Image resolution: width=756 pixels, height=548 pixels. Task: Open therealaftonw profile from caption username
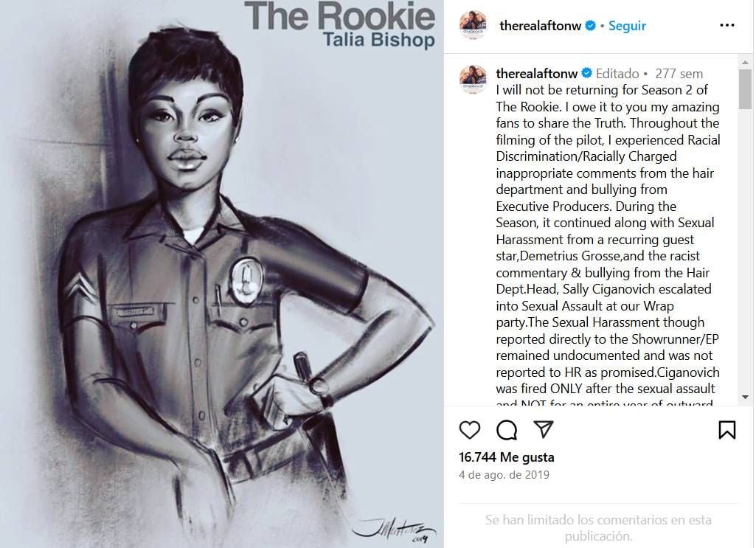click(x=537, y=73)
